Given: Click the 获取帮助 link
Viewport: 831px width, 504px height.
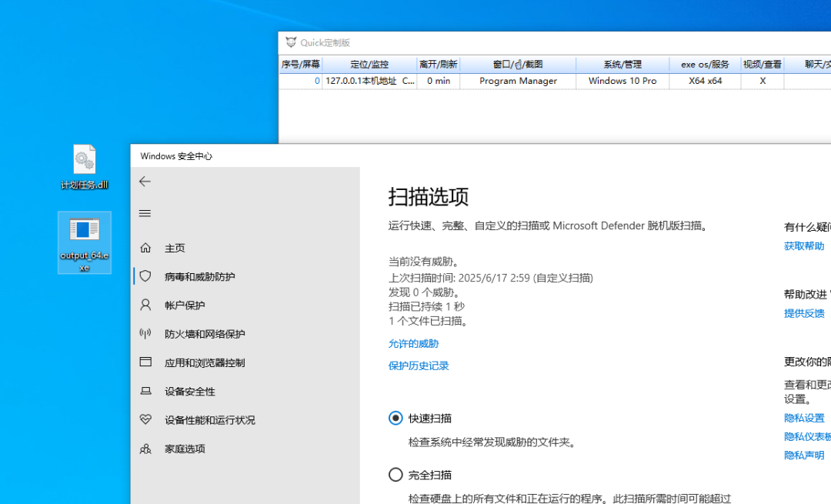Looking at the screenshot, I should pyautogui.click(x=804, y=246).
